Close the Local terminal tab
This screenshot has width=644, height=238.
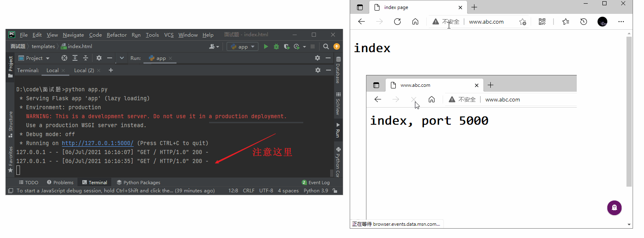coord(63,71)
